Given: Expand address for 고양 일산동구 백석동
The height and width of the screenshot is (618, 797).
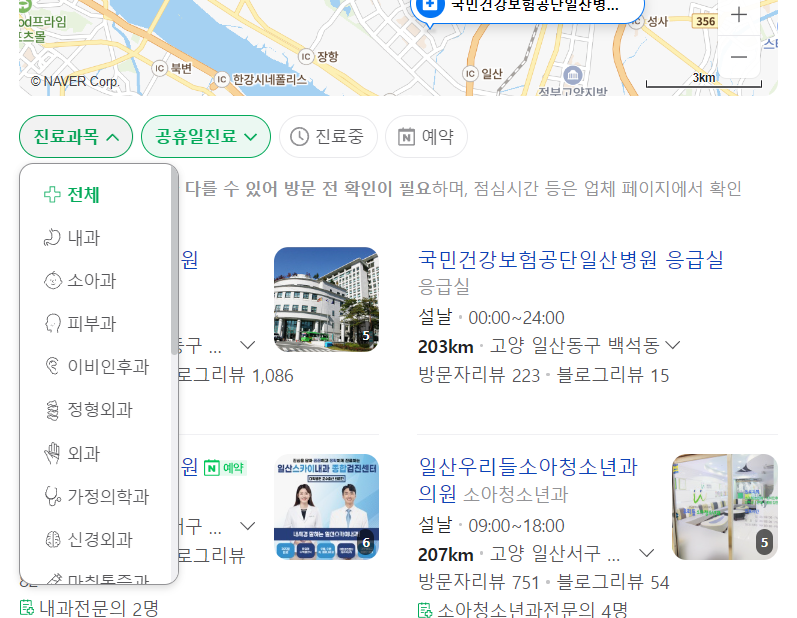Looking at the screenshot, I should (x=672, y=346).
